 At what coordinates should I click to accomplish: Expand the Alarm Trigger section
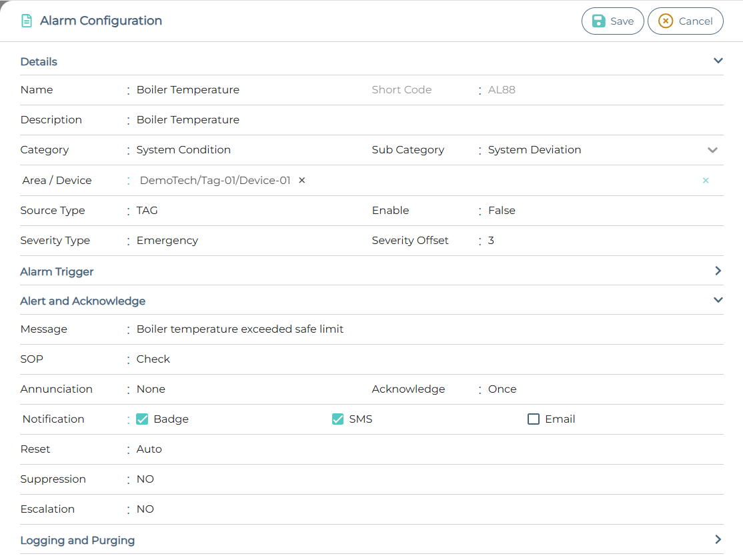click(x=718, y=271)
